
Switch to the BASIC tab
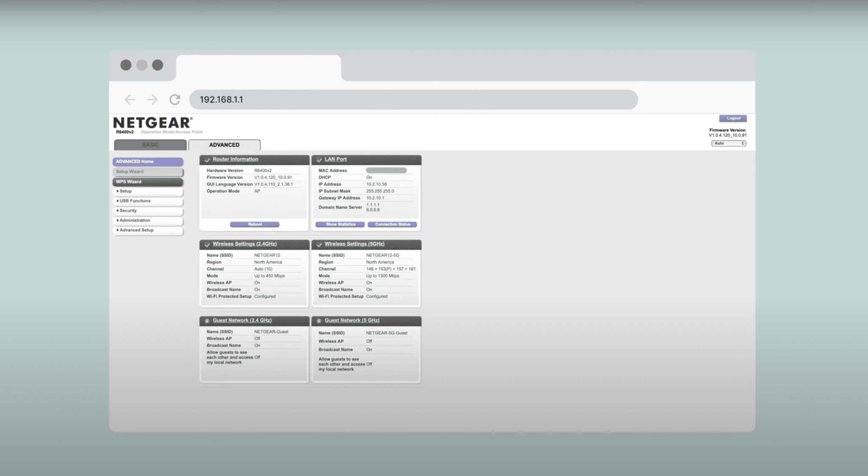tap(150, 145)
